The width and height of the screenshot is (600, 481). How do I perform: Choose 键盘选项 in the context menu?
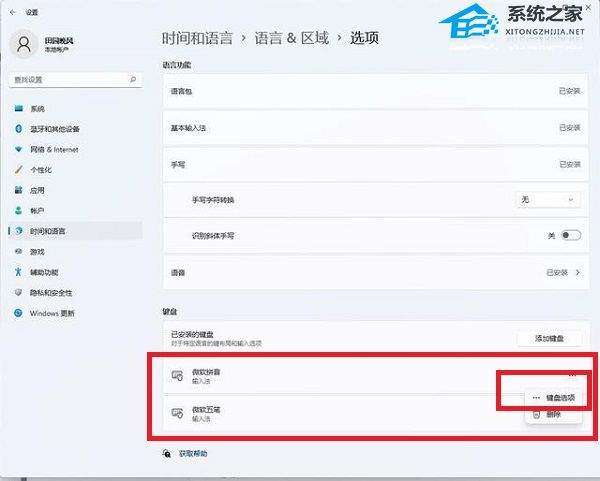click(553, 397)
